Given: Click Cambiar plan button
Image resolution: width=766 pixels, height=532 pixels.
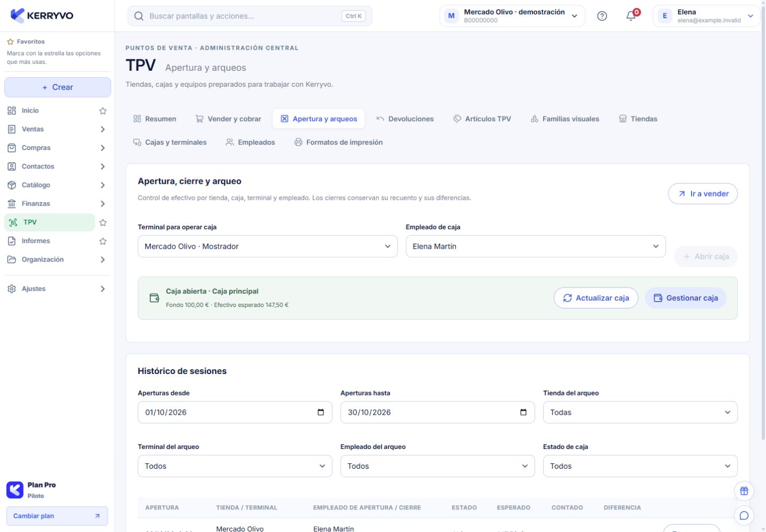Looking at the screenshot, I should (x=57, y=516).
